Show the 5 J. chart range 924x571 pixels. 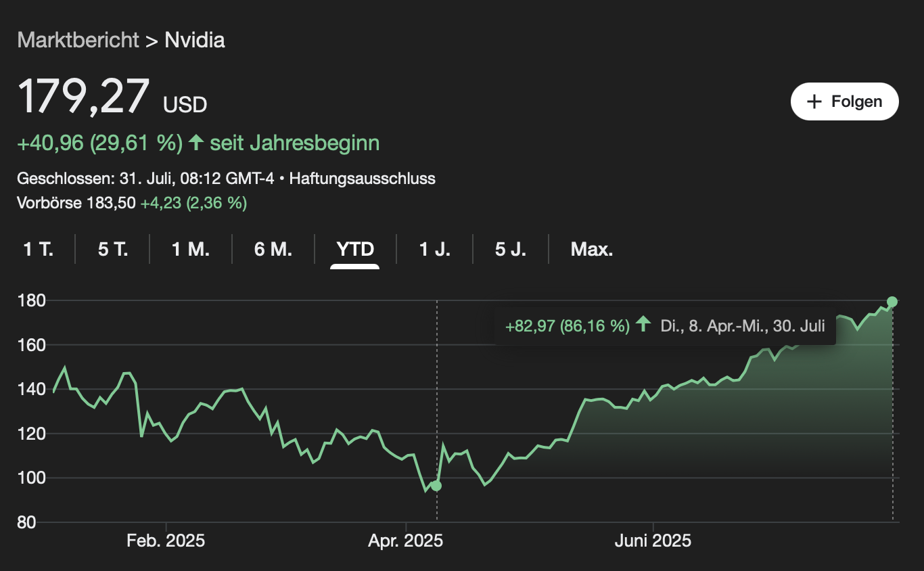(511, 250)
